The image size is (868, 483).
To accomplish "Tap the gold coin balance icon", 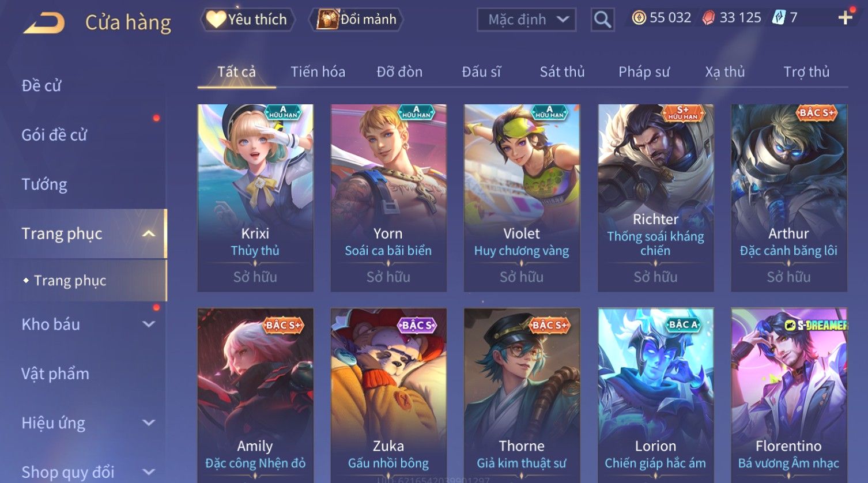I will [x=639, y=18].
